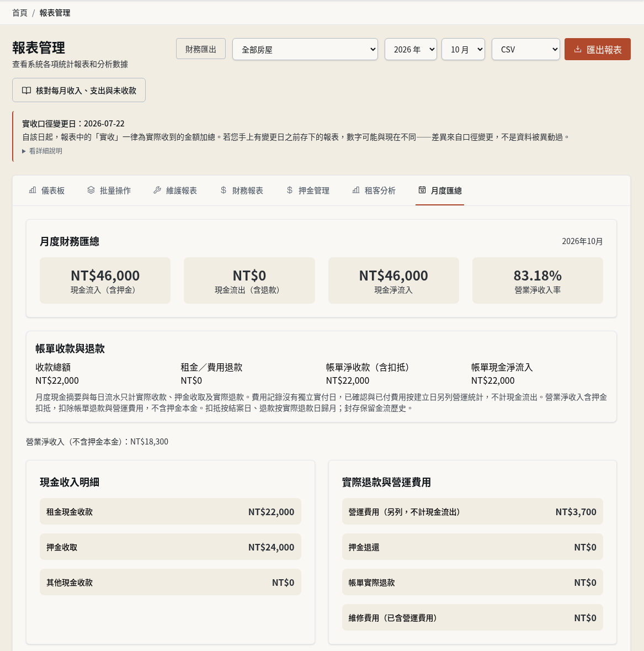Switch to the 租客分析 tab
Viewport: 644px width, 651px height.
[x=374, y=190]
